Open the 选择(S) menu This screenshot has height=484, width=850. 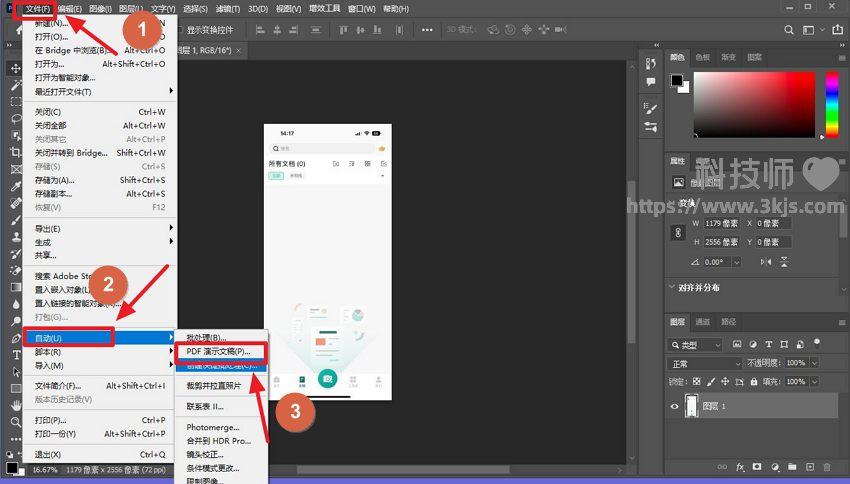pyautogui.click(x=195, y=9)
